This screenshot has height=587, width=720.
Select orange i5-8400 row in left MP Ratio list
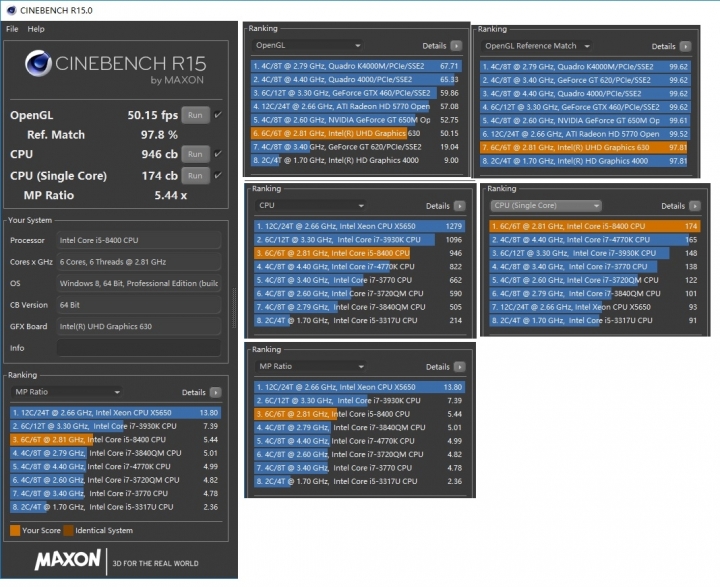[115, 440]
